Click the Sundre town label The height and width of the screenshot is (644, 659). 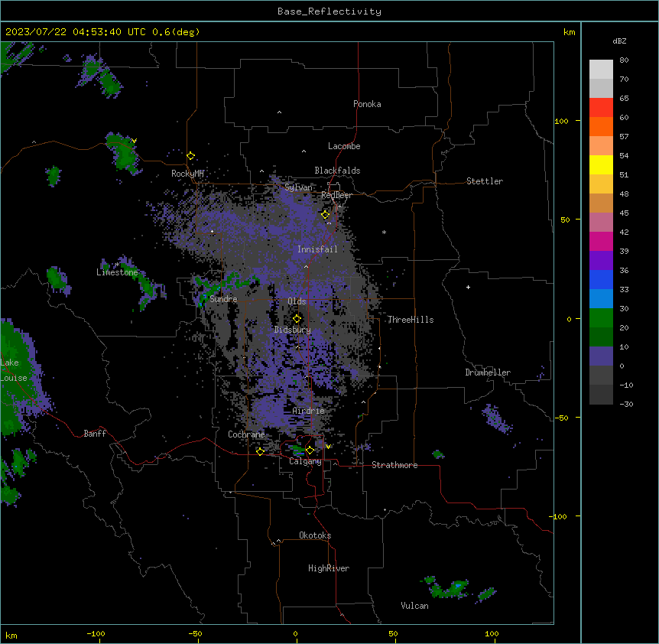pos(223,299)
